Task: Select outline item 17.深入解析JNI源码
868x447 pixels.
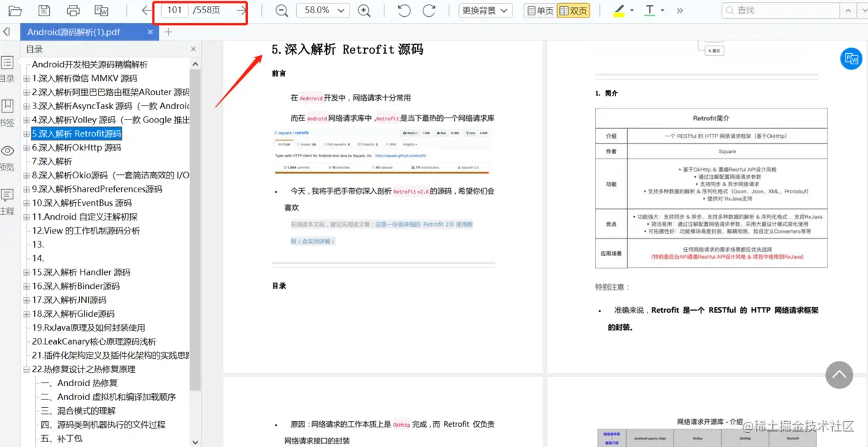Action: [x=69, y=300]
